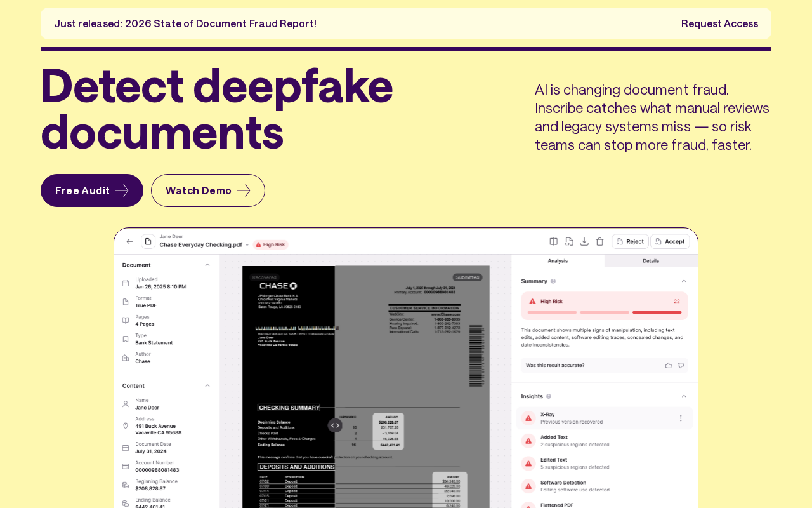Click the pages value 4 Pages

click(x=145, y=324)
